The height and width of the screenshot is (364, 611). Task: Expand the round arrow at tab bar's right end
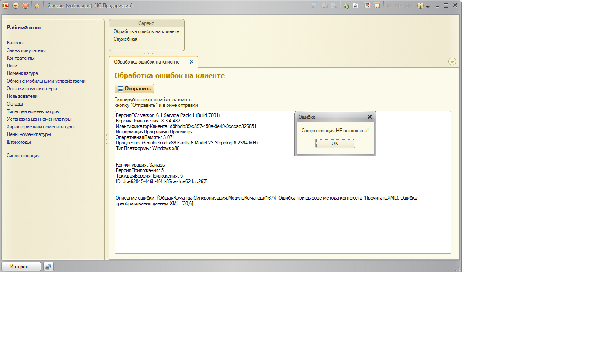tap(452, 62)
